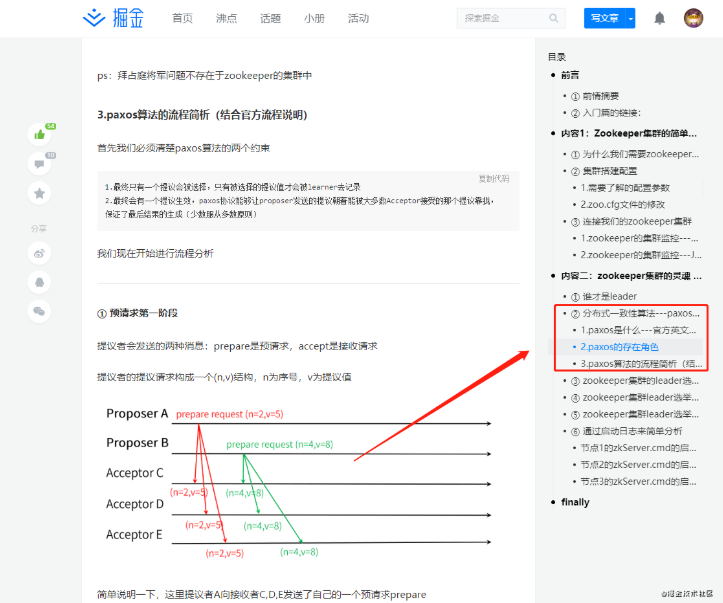
Task: Share the article to WeChat
Action: click(40, 311)
